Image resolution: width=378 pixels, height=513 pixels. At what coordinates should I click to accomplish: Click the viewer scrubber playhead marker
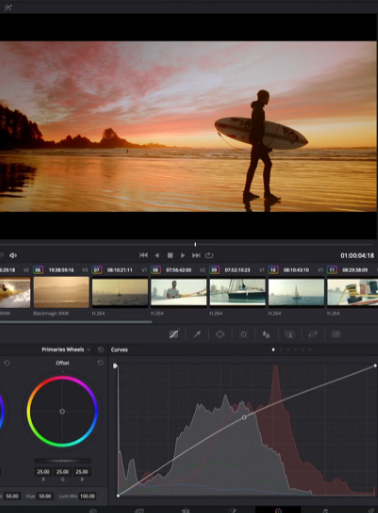[x=195, y=245]
